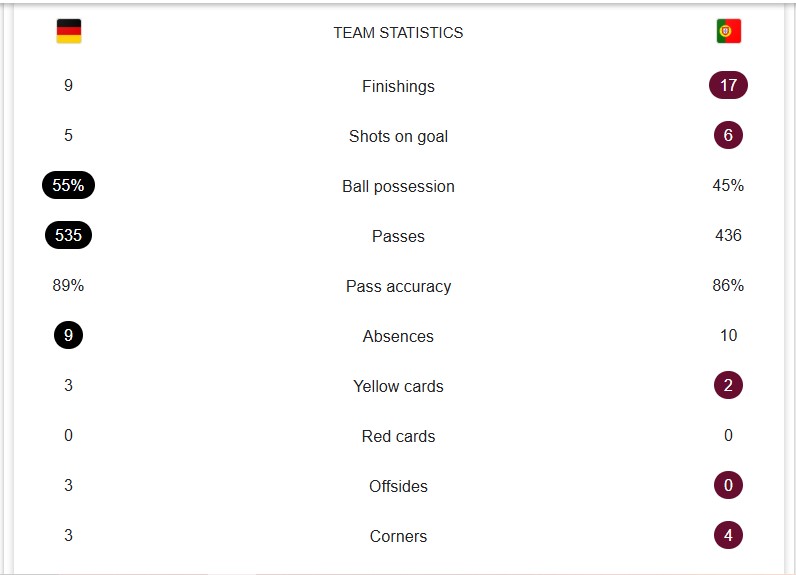This screenshot has height=575, width=796.
Task: Select the Corners stat label
Action: coord(398,536)
